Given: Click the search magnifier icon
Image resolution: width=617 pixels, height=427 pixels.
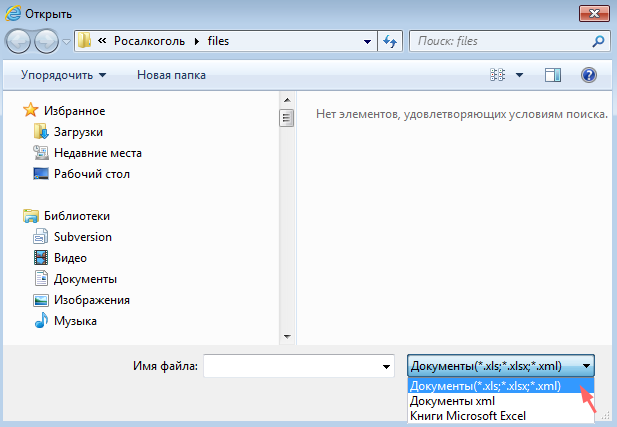Looking at the screenshot, I should (x=598, y=42).
